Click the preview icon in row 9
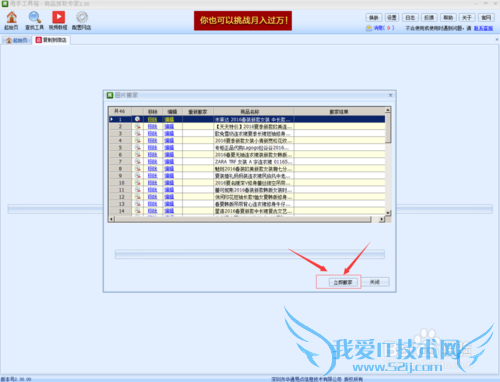The image size is (500, 382). (x=137, y=176)
